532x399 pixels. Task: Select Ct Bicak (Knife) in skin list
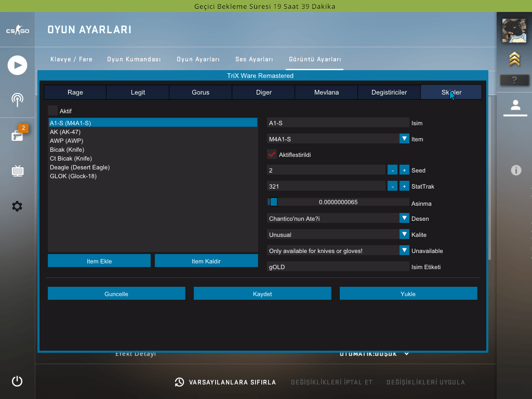[x=153, y=158]
